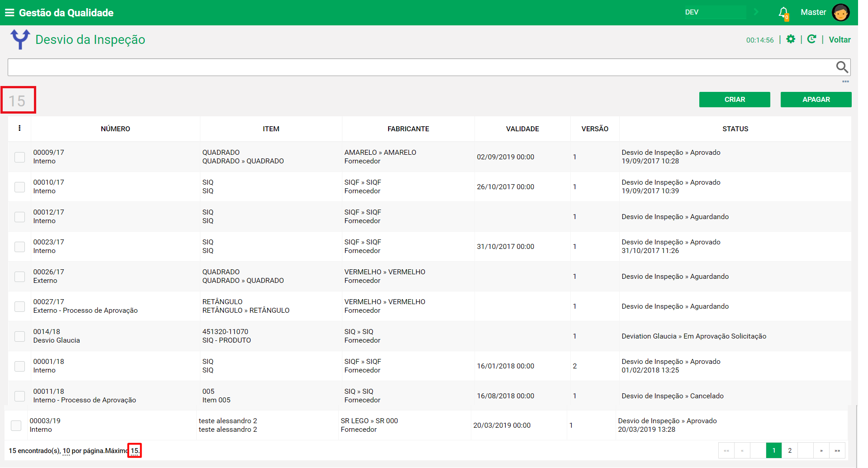The height and width of the screenshot is (468, 868).
Task: Click the Voltar link
Action: pyautogui.click(x=840, y=40)
